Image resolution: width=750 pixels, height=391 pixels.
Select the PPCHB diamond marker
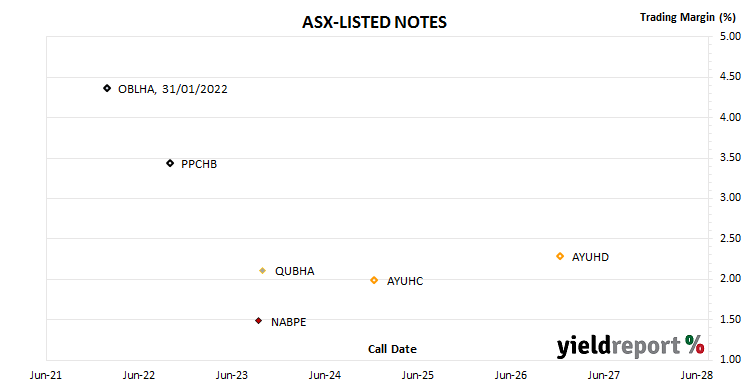170,163
